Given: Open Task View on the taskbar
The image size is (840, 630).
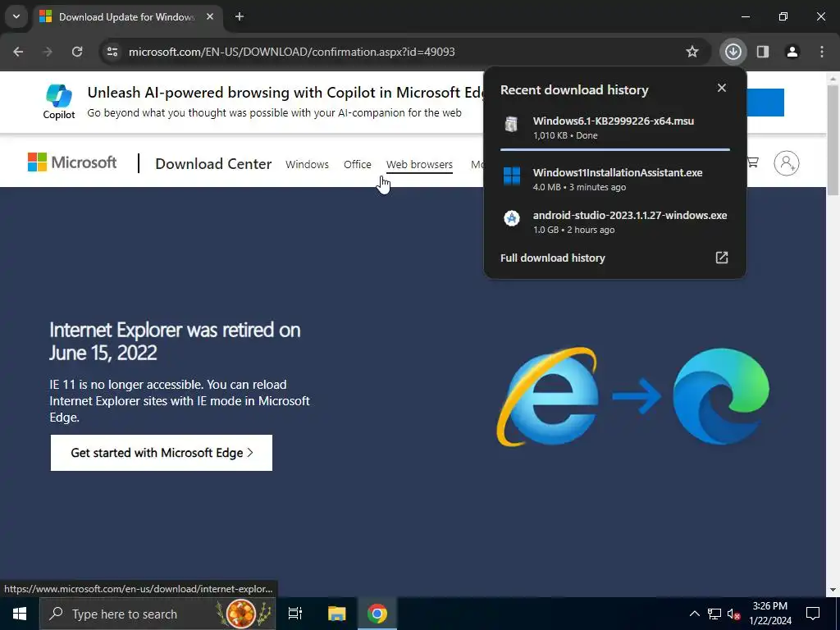Looking at the screenshot, I should 295,614.
